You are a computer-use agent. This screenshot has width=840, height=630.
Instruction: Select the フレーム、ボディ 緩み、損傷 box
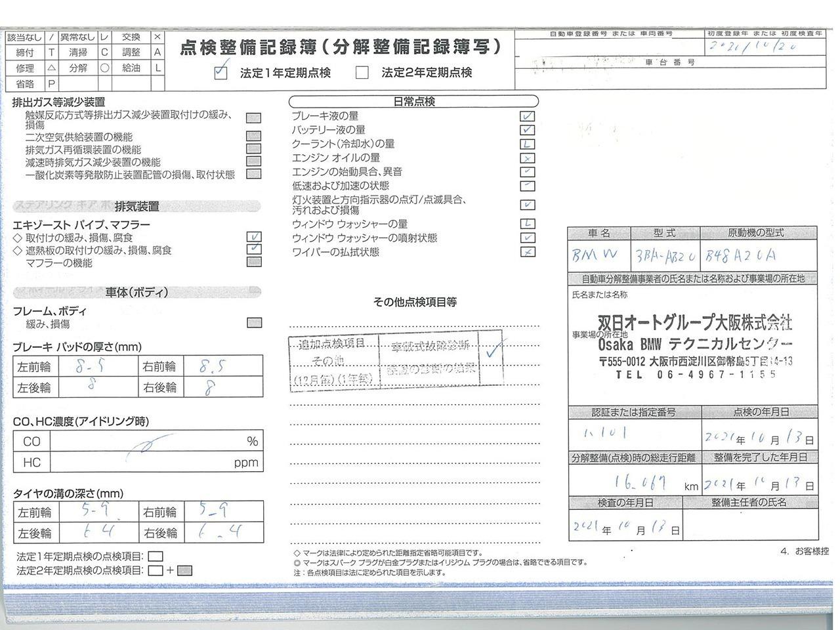(x=254, y=323)
